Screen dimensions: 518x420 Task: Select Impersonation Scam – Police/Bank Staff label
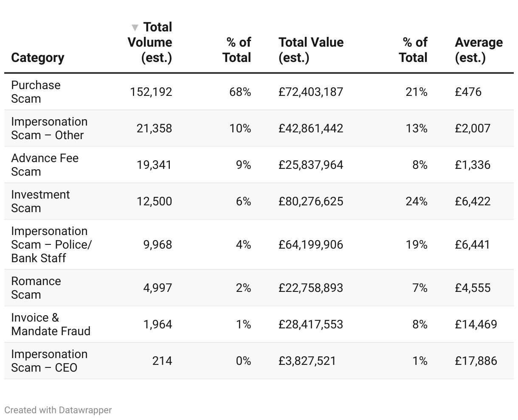(51, 244)
